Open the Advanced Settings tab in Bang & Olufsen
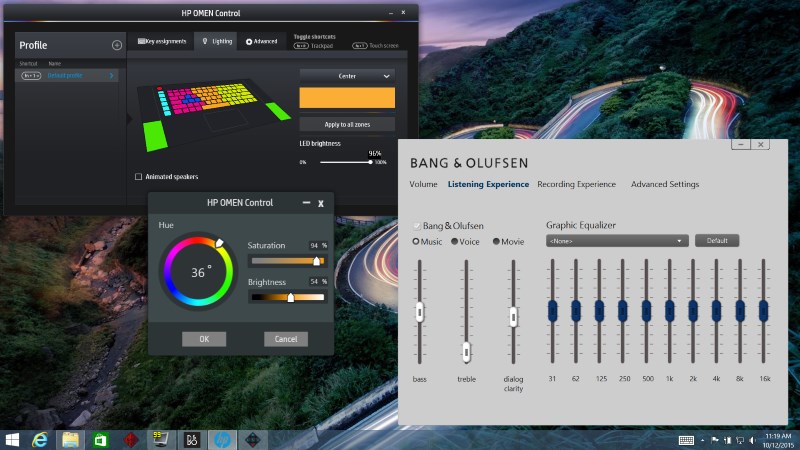 (x=665, y=184)
